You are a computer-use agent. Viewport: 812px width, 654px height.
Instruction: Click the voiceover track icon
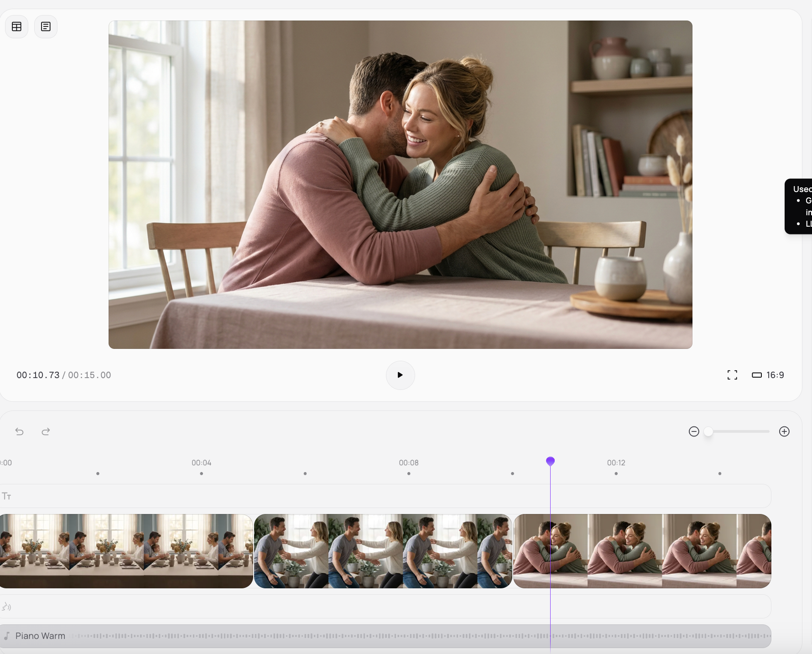tap(6, 607)
